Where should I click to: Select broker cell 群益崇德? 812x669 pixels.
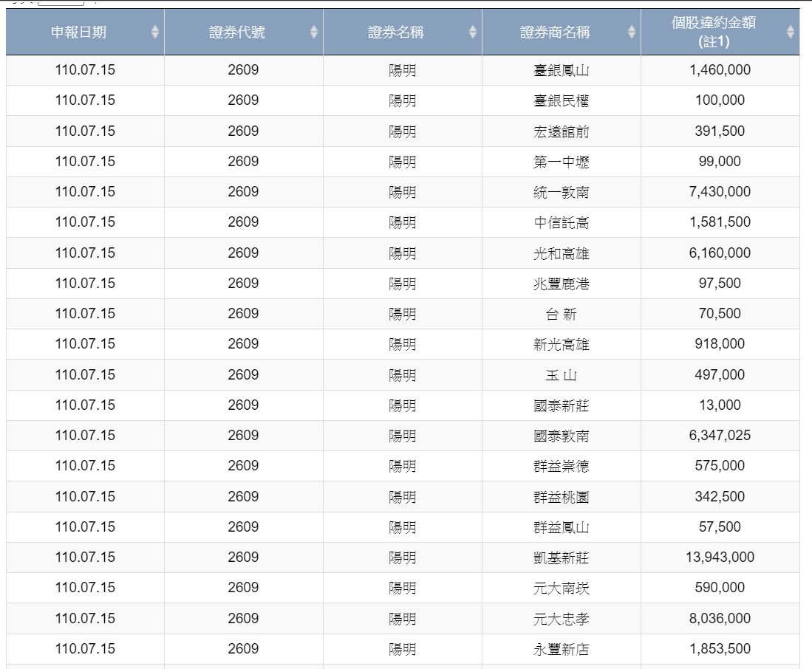click(x=562, y=466)
